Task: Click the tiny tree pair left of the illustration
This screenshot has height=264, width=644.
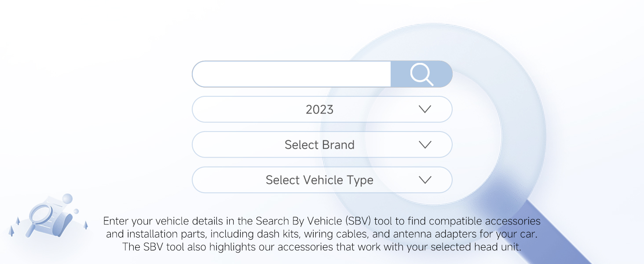Action: 15,227
